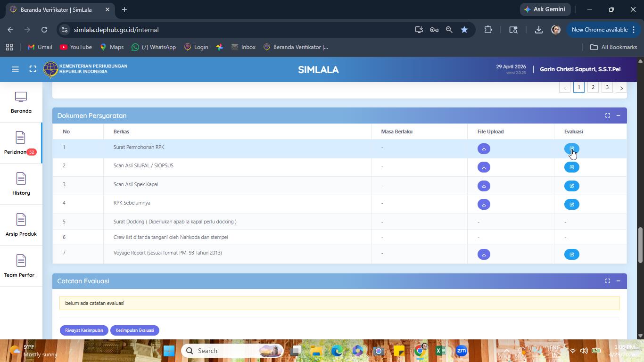Open evaluation for Scan Asli SIUPAL / SIOPSUS
Image resolution: width=644 pixels, height=362 pixels.
[571, 167]
